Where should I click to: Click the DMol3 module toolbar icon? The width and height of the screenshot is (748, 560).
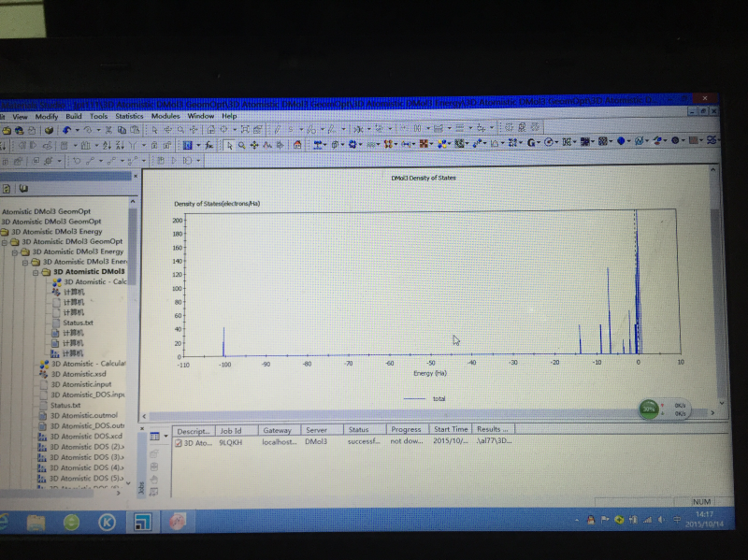[442, 143]
